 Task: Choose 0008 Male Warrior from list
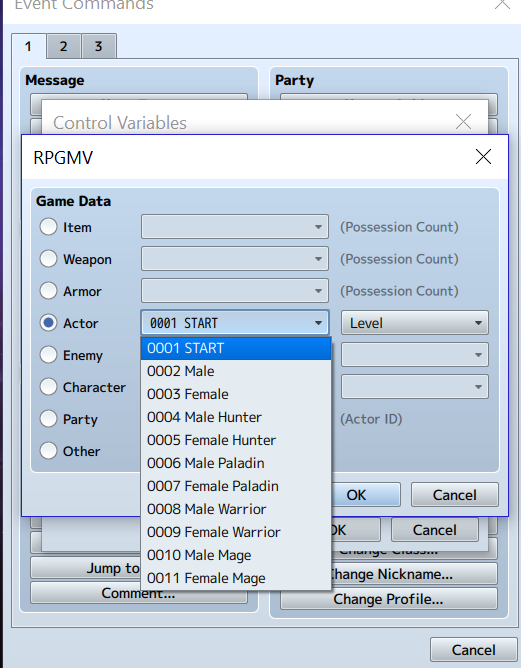(x=236, y=509)
